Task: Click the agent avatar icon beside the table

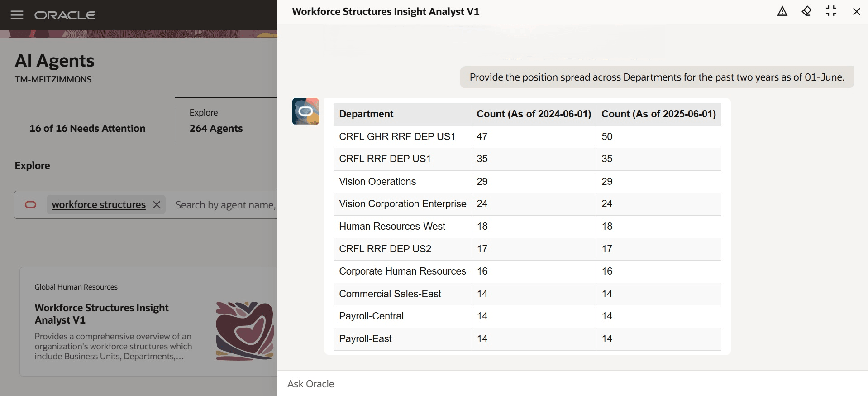Action: pos(305,111)
